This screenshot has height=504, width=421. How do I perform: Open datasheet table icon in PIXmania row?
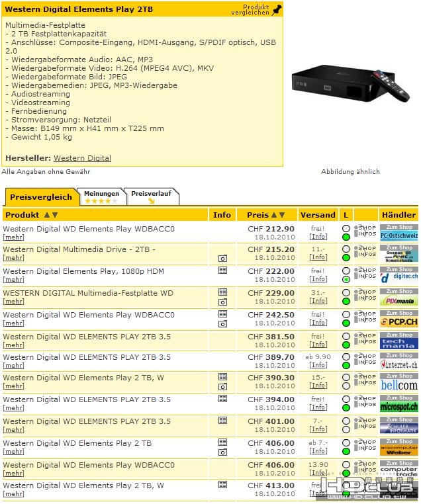point(222,292)
